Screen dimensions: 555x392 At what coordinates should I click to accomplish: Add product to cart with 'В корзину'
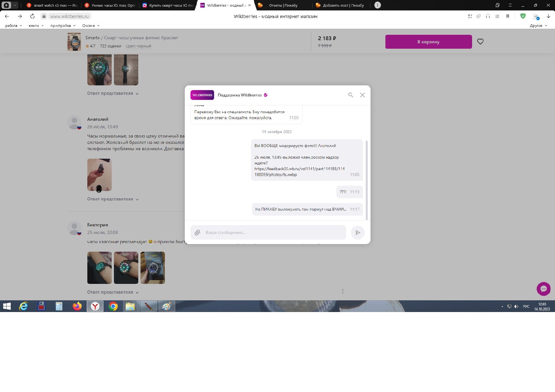pos(428,42)
